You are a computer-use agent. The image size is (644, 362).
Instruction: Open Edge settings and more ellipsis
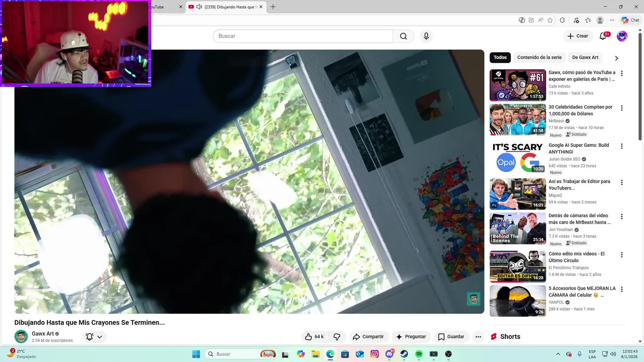coord(612,20)
